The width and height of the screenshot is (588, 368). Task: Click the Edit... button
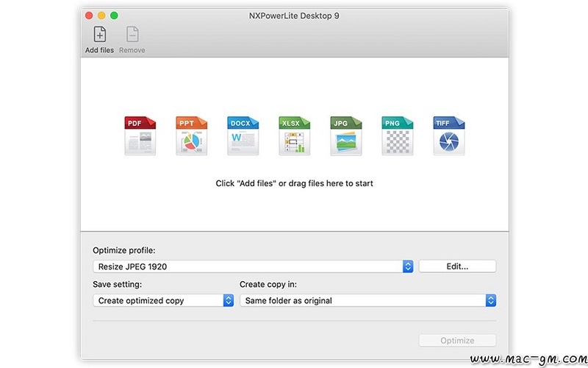pyautogui.click(x=457, y=266)
